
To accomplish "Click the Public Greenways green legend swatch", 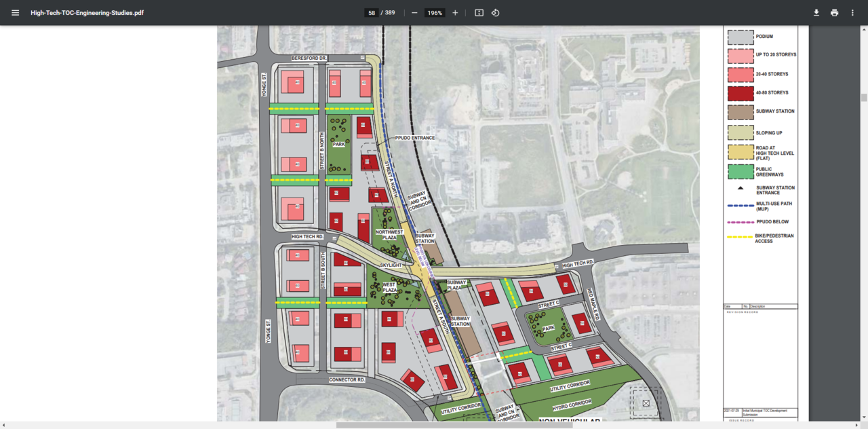I will (x=740, y=172).
